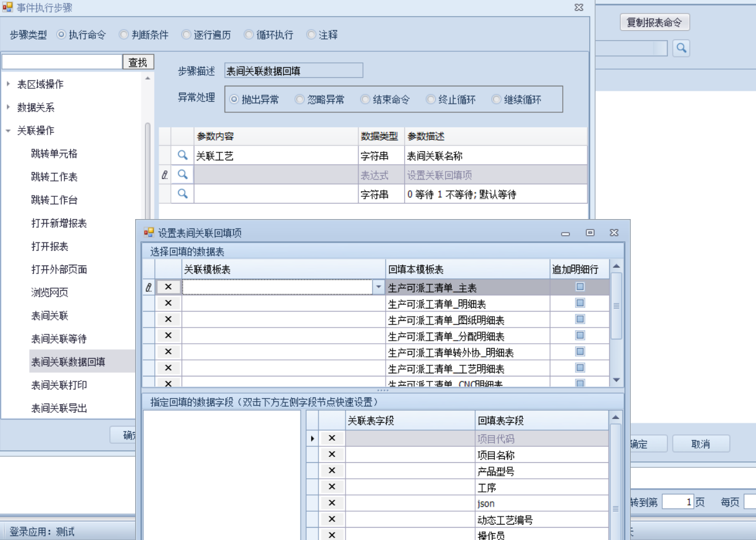Check 追加明细行 for 生产可派工清单_明细表
This screenshot has height=540, width=756.
tap(579, 303)
